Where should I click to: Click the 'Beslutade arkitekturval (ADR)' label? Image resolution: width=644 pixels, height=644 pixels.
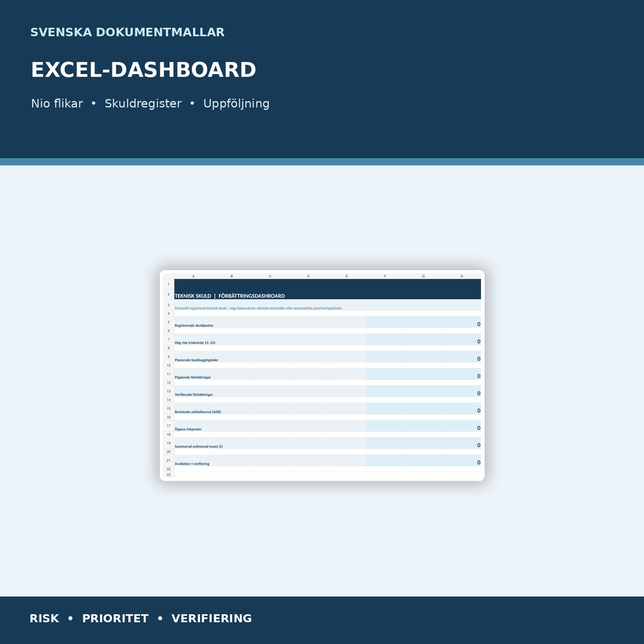(198, 412)
